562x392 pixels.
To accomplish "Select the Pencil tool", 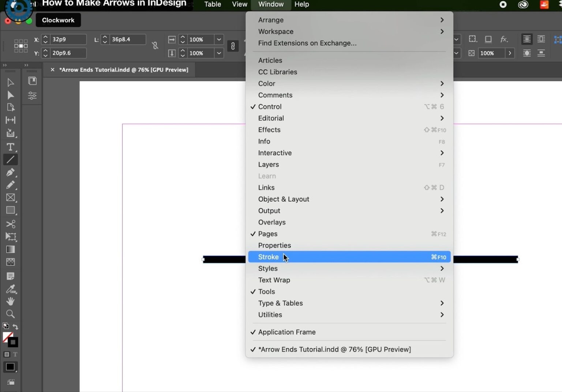I will (x=10, y=185).
